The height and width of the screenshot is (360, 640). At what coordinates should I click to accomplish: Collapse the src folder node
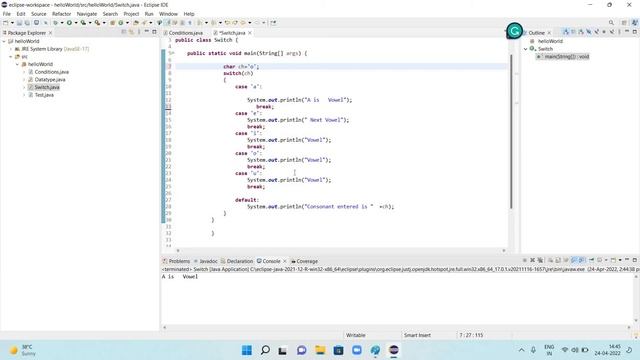pos(11,57)
